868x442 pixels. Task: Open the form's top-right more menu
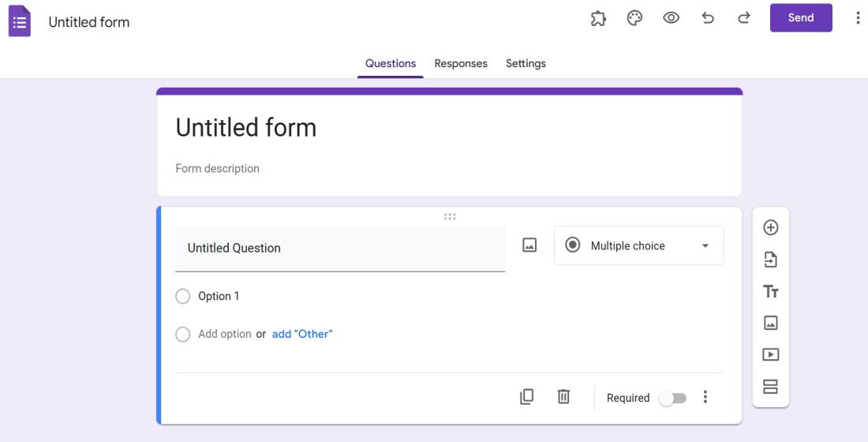pyautogui.click(x=858, y=18)
